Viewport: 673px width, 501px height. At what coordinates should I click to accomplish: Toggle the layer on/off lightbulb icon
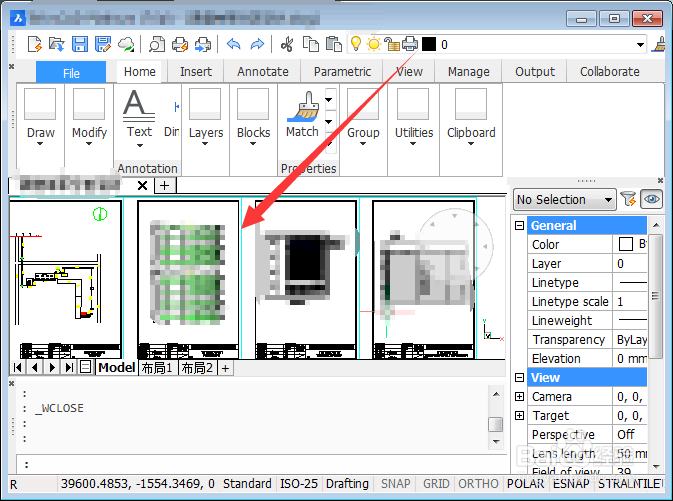click(x=356, y=44)
